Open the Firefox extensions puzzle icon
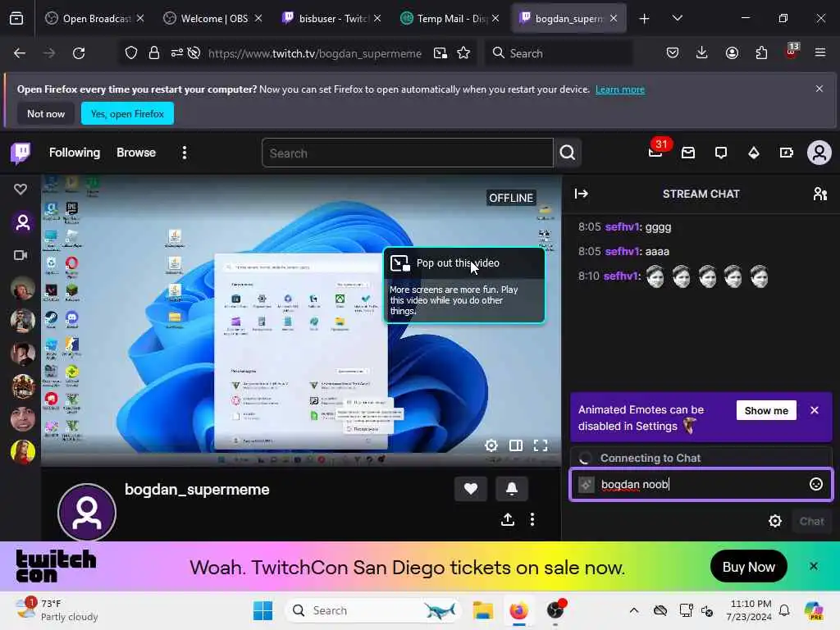 tap(761, 53)
